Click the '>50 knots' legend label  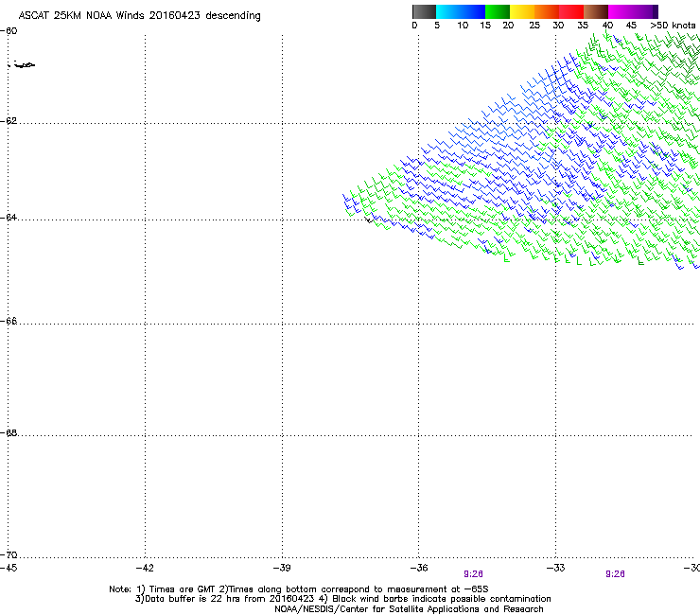click(673, 26)
